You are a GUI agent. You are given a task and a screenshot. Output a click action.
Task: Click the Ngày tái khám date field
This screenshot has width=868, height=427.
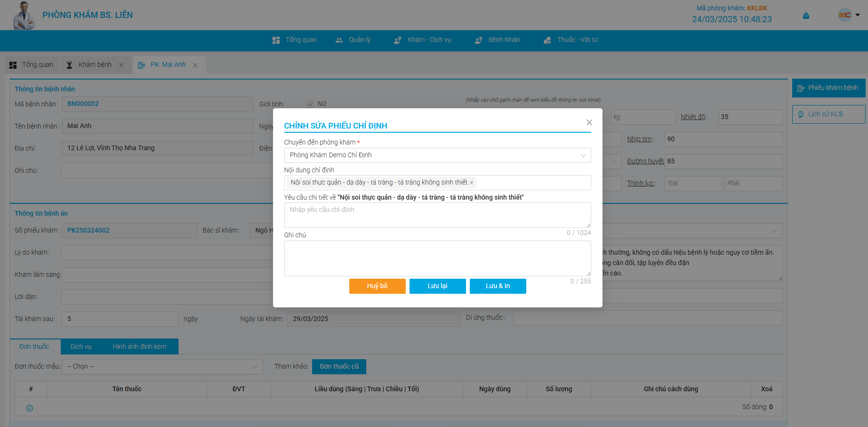(374, 319)
